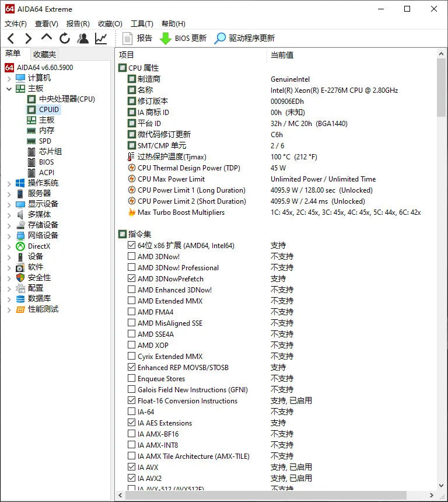Click the 数据库 database icon
Screen dimensions: 448x502
coord(20,299)
